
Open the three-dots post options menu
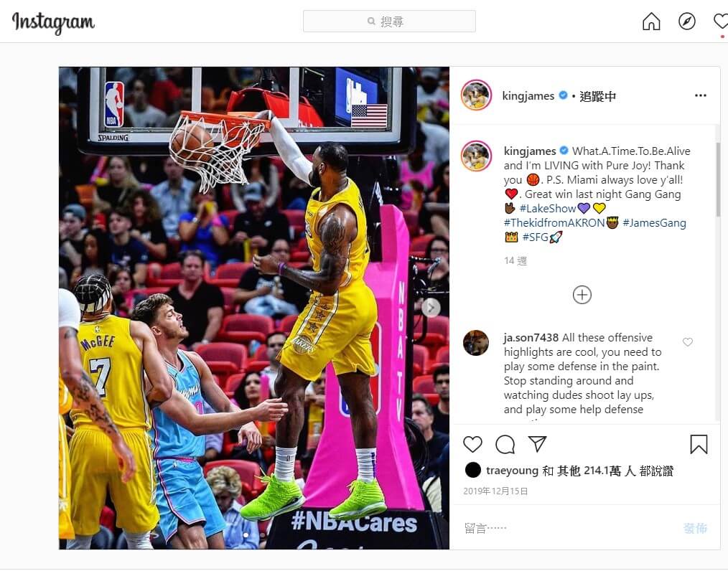pyautogui.click(x=701, y=95)
